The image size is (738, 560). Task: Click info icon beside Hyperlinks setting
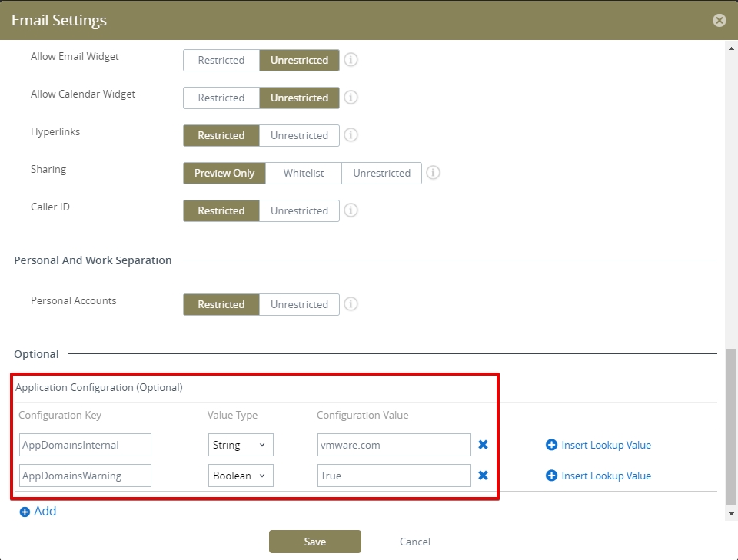pyautogui.click(x=351, y=135)
